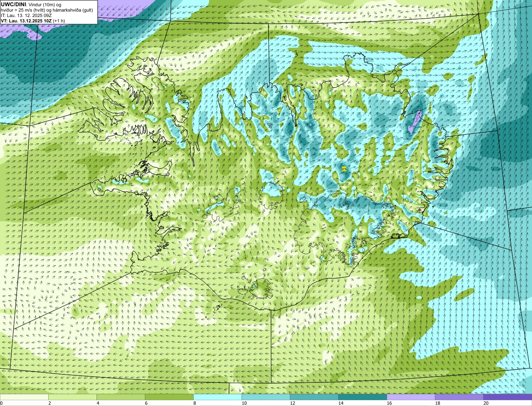The image size is (532, 406).
Task: Select the dark teal 14–16 legend swatch
Action: pos(363,397)
